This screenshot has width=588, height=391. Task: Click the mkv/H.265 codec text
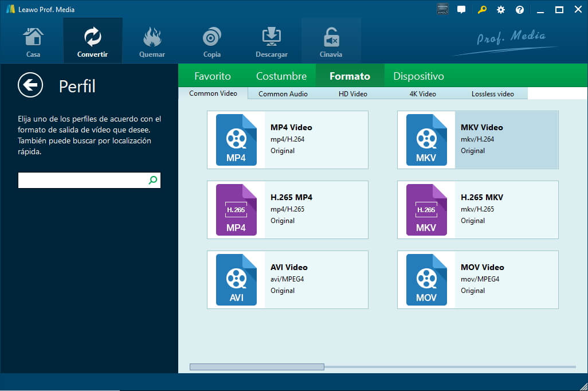coord(477,209)
